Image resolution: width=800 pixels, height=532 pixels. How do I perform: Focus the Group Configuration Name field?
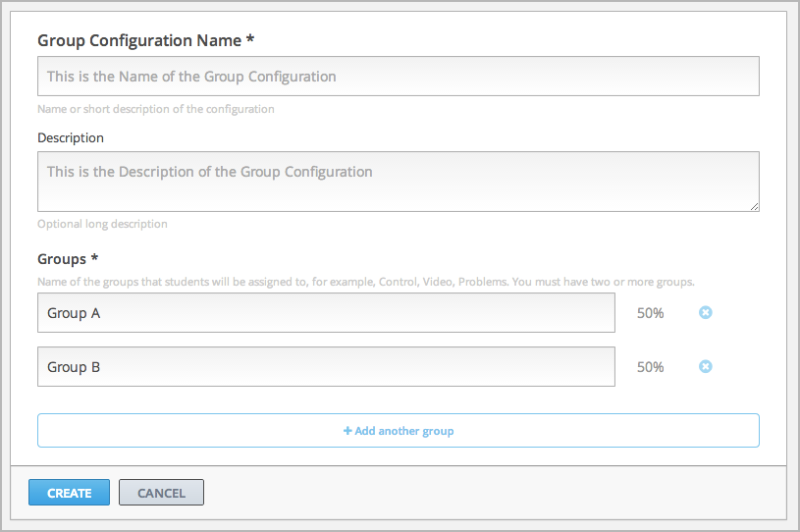click(x=398, y=77)
